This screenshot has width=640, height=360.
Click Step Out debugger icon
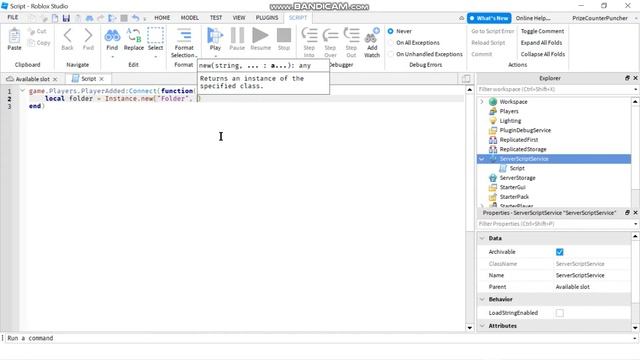[351, 36]
